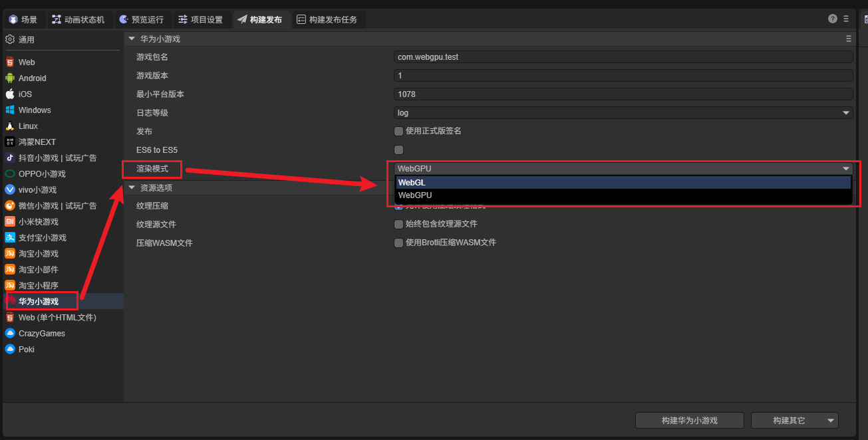Enable the ES6 to ES5 checkbox
The image size is (868, 440).
click(x=399, y=150)
